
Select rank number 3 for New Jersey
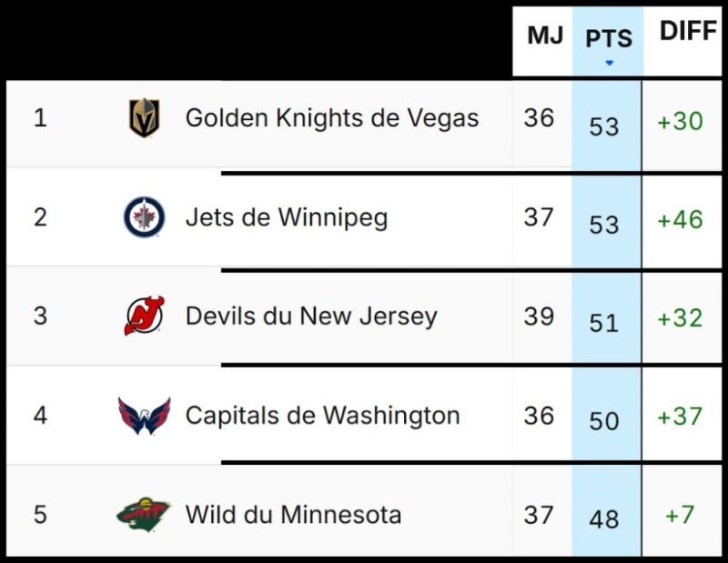40,317
